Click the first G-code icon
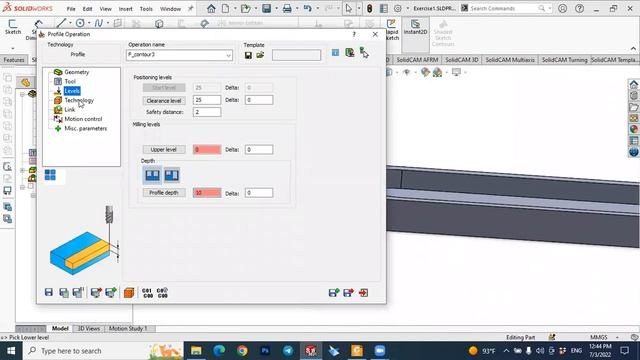Image resolution: width=640 pixels, height=360 pixels. point(147,293)
